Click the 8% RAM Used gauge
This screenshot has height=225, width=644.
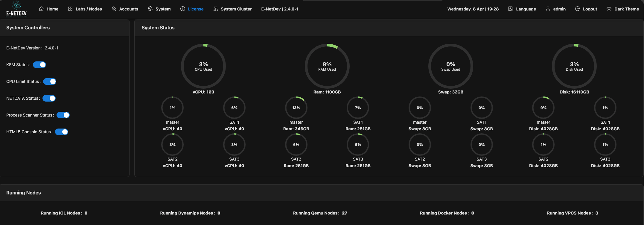327,66
